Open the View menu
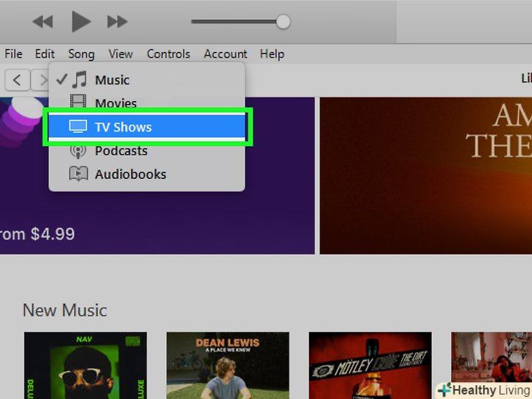Image resolution: width=532 pixels, height=399 pixels. [x=121, y=54]
